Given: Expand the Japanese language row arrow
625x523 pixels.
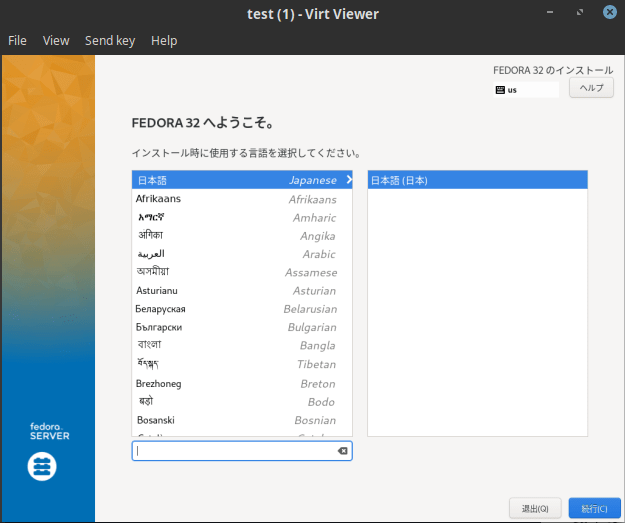Looking at the screenshot, I should pyautogui.click(x=349, y=180).
